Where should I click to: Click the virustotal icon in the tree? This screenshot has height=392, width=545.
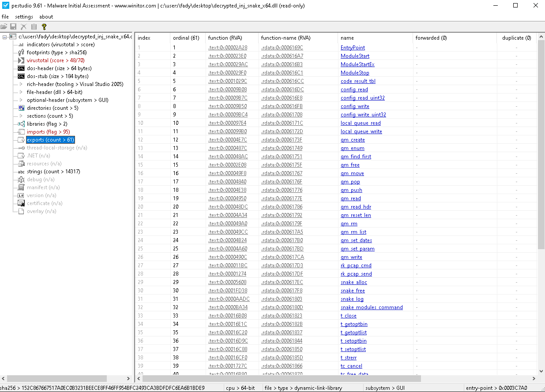[x=21, y=60]
